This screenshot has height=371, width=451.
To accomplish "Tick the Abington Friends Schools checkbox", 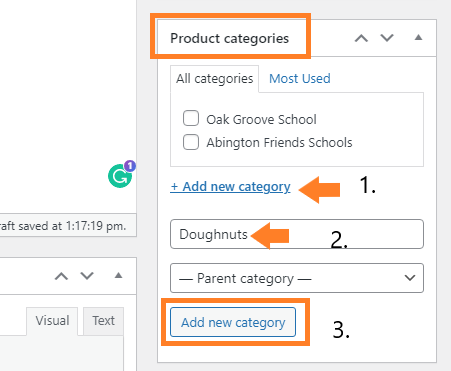I will (191, 142).
